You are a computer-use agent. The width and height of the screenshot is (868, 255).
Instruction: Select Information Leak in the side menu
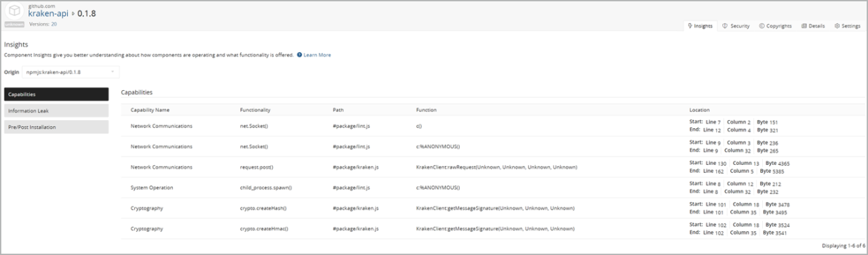56,111
